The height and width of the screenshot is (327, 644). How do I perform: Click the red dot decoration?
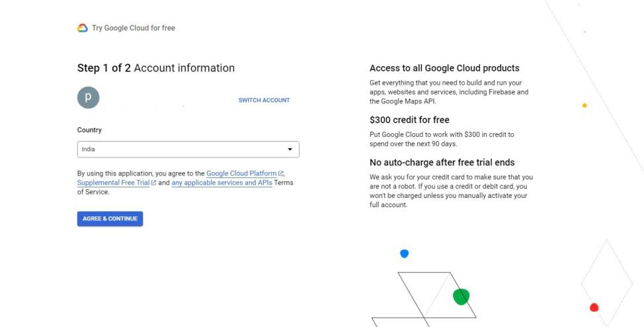(x=594, y=307)
